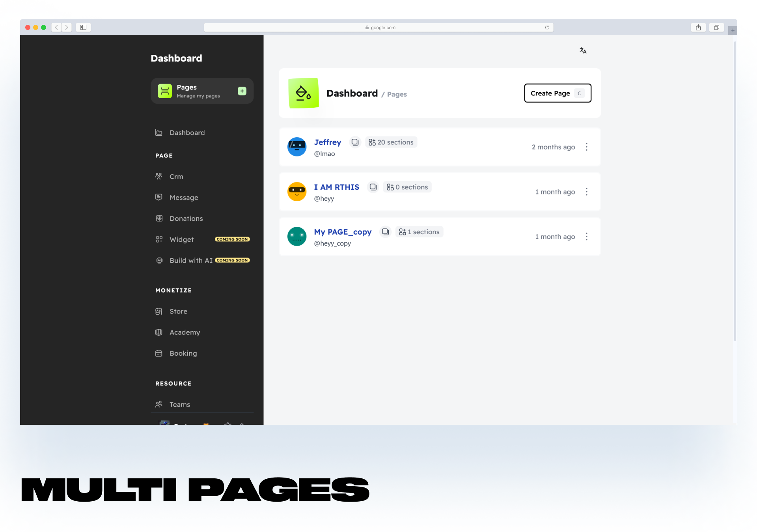Screen dimensions: 757x532
Task: Select Jeffrey page link
Action: click(x=328, y=142)
